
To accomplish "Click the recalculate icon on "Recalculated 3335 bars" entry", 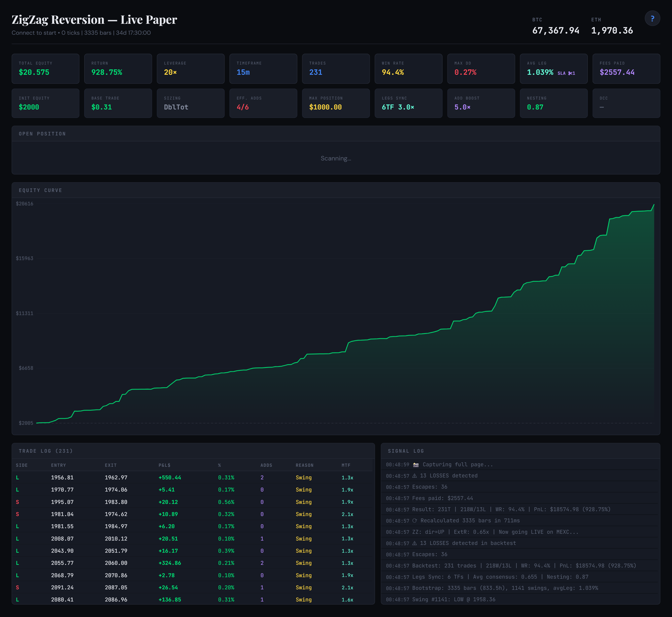I will 415,520.
